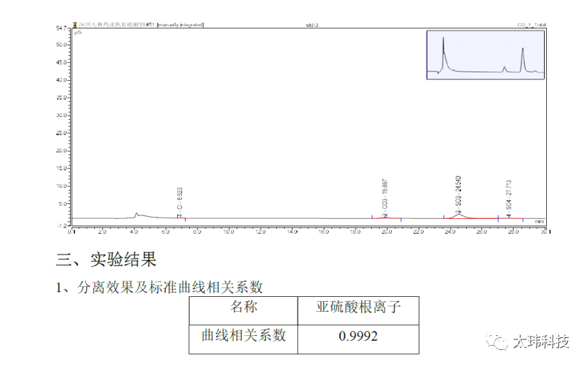Click the 曲线相关系数 table cell

coord(244,336)
